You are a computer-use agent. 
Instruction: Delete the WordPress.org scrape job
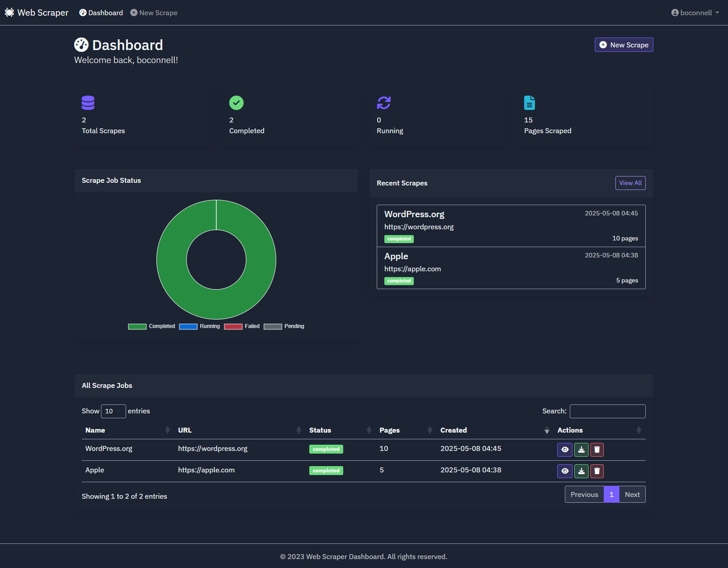[x=597, y=450]
